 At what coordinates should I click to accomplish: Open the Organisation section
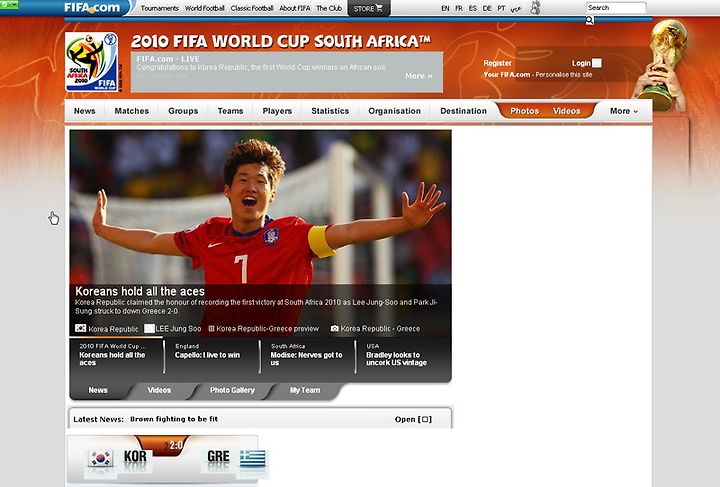point(394,111)
